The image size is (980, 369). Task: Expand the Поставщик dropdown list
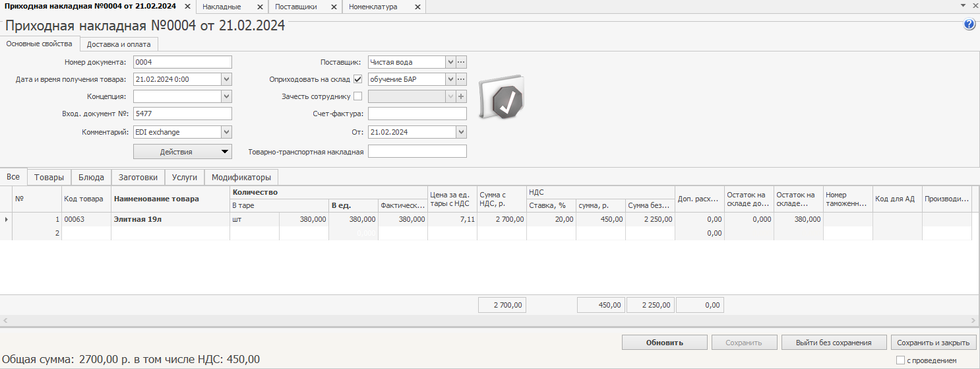[450, 62]
